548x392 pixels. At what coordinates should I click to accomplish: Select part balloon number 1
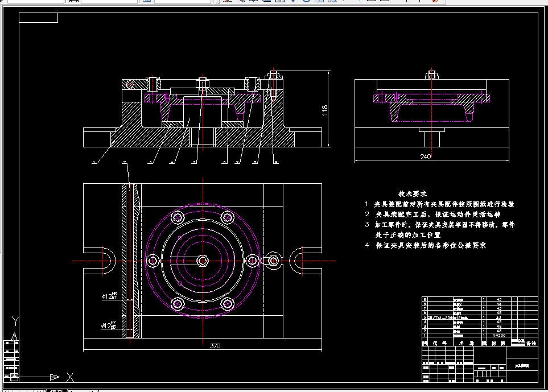click(94, 163)
